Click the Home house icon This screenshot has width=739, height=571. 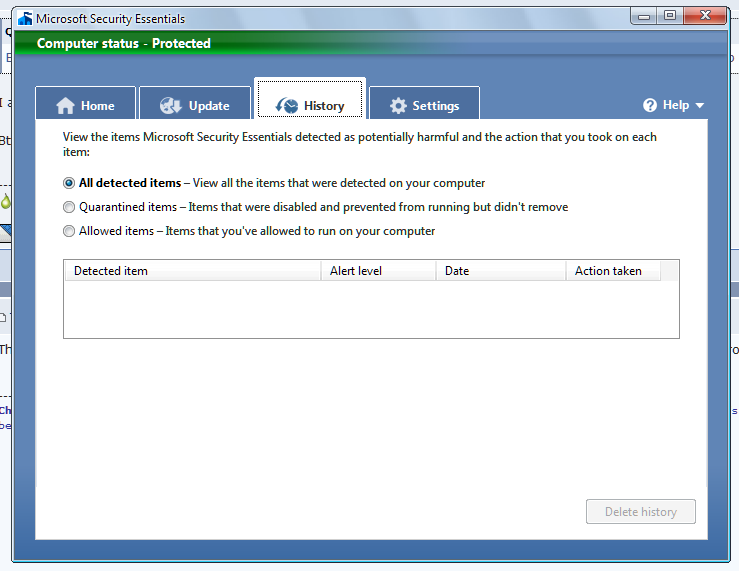(x=66, y=106)
